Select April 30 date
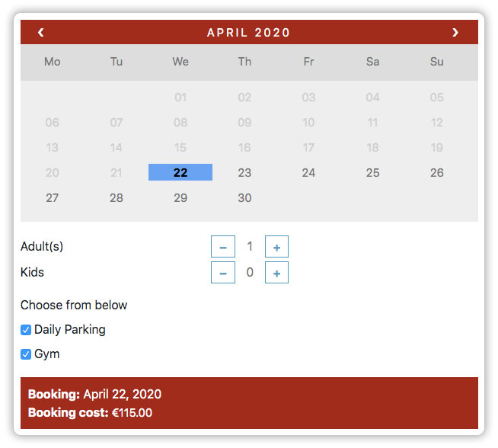The width and height of the screenshot is (498, 448). pos(244,197)
